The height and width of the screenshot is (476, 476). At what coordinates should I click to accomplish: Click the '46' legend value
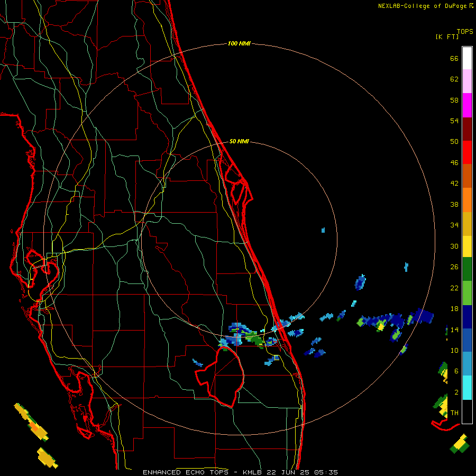[x=454, y=163]
